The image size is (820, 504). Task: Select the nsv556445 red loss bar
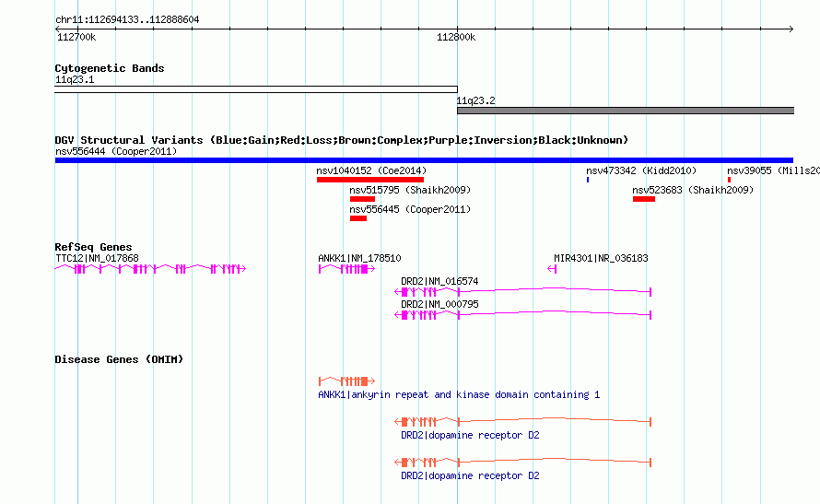tap(358, 218)
